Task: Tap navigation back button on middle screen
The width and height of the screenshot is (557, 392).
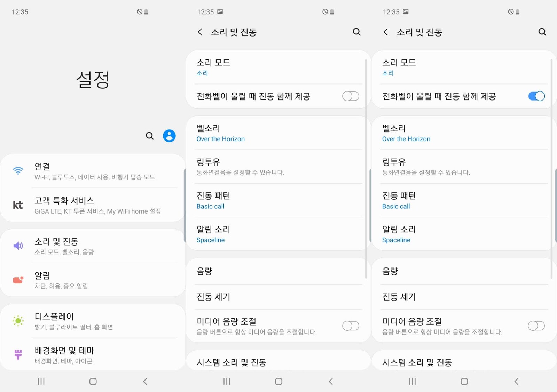Action: tap(331, 382)
